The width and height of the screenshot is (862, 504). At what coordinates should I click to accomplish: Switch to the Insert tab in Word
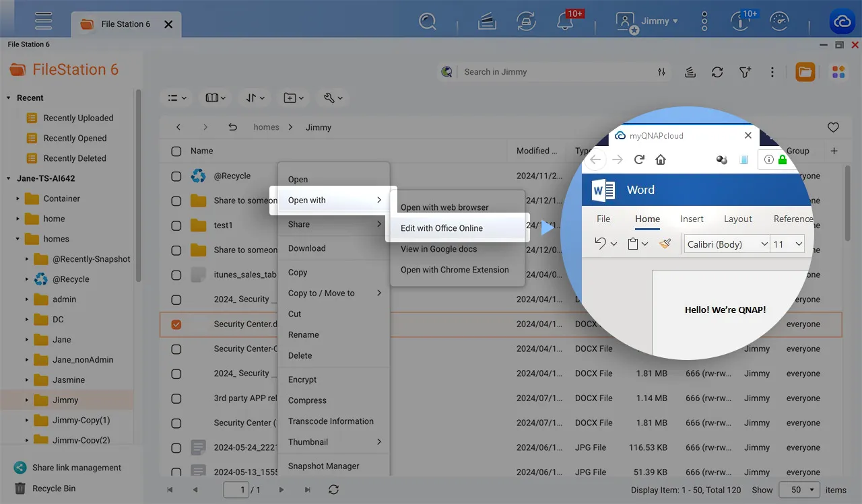[x=692, y=219]
